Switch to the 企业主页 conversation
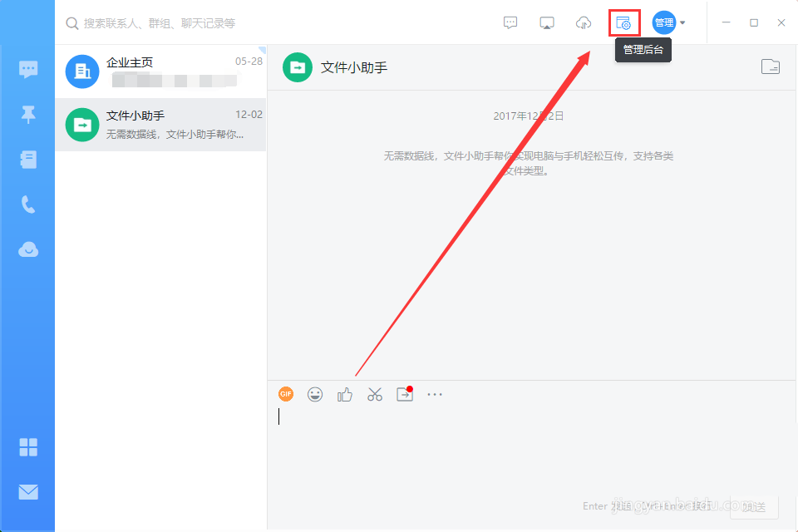The height and width of the screenshot is (532, 798). pos(160,72)
